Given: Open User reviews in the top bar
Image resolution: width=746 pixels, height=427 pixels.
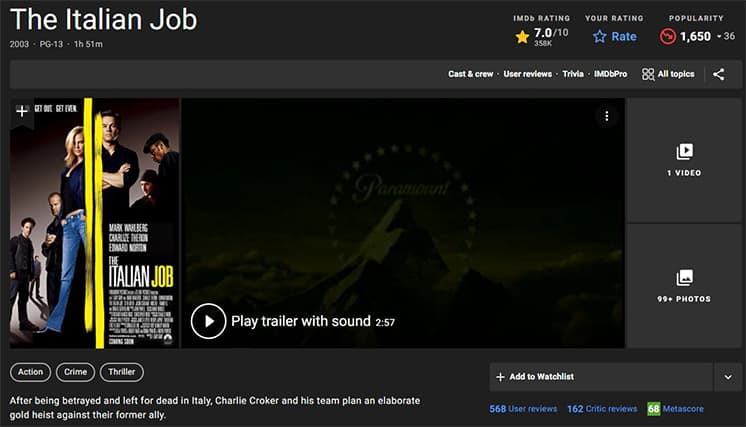Looking at the screenshot, I should tap(528, 74).
